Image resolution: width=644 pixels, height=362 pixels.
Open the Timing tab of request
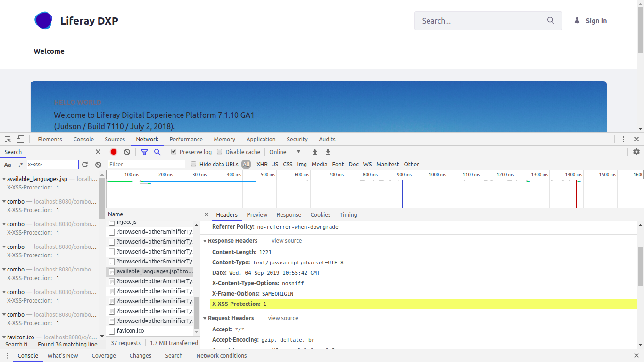[x=348, y=215]
